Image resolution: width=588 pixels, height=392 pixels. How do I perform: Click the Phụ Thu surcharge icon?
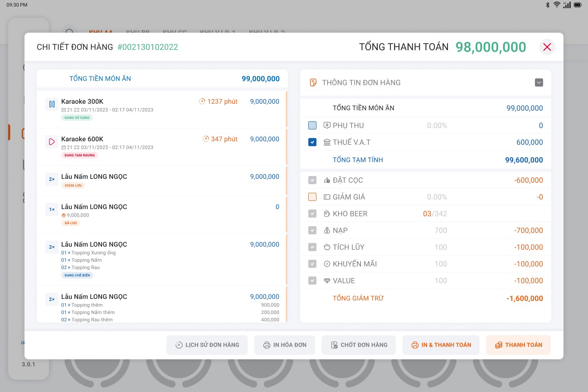click(327, 125)
